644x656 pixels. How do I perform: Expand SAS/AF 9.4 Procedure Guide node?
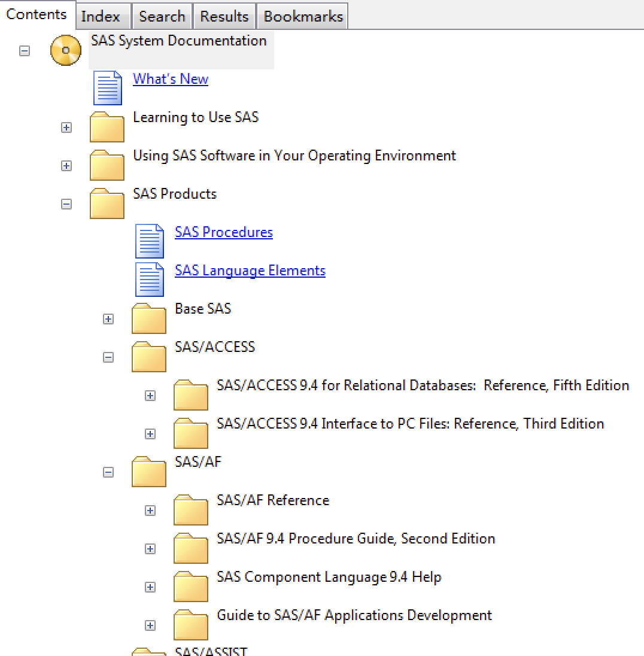(x=150, y=549)
